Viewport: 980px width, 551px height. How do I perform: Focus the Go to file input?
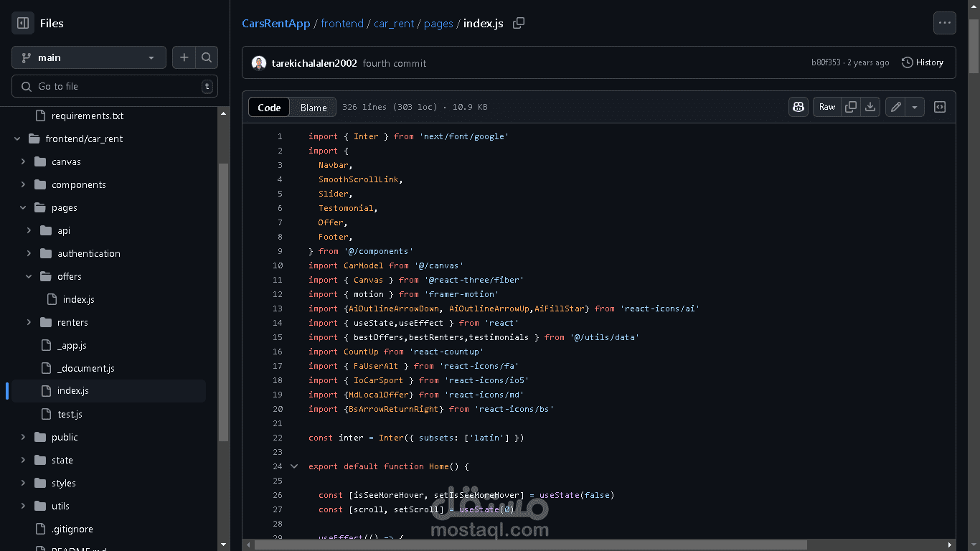115,86
